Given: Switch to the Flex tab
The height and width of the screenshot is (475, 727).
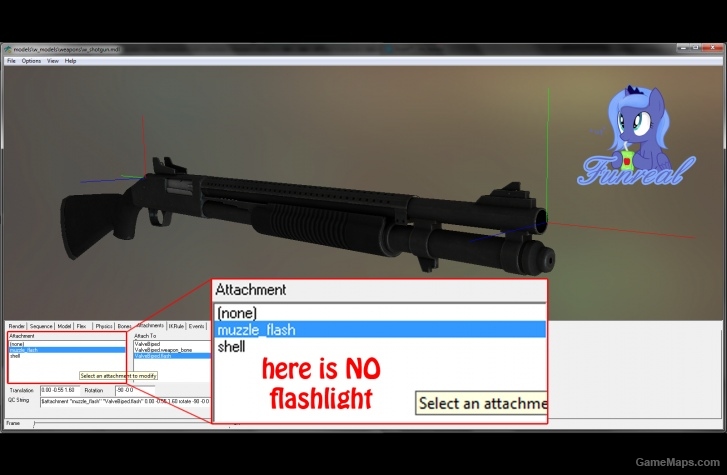Looking at the screenshot, I should [x=82, y=326].
